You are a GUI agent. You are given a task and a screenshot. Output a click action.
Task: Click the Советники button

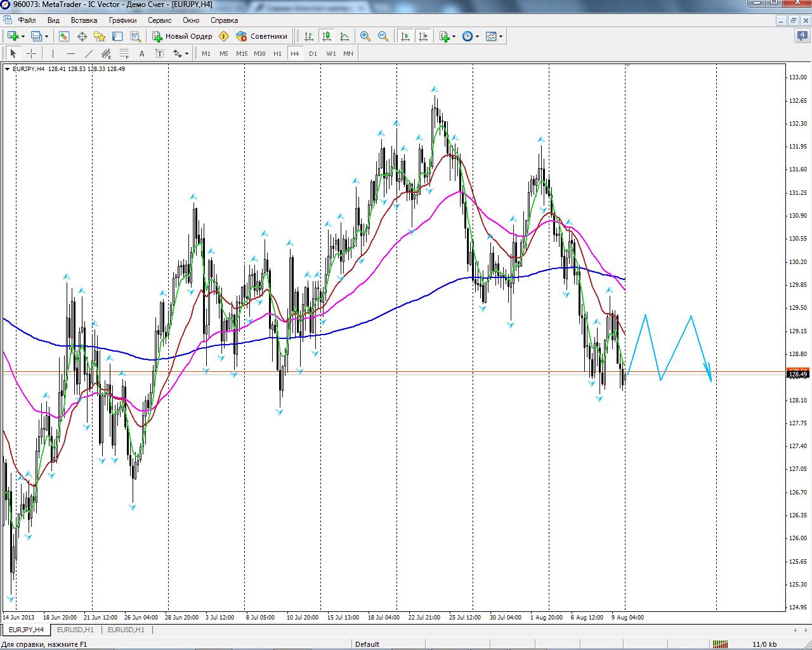(x=262, y=36)
